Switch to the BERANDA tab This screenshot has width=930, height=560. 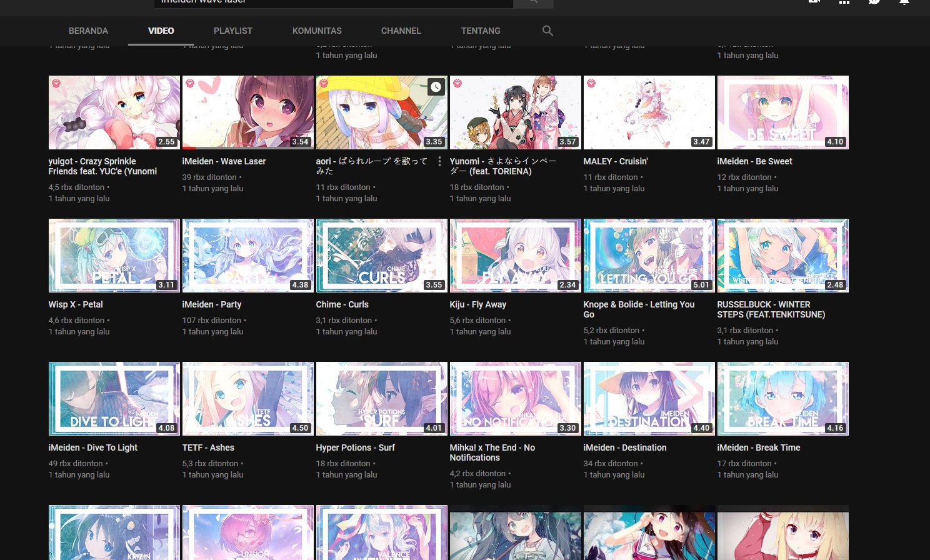pos(88,31)
